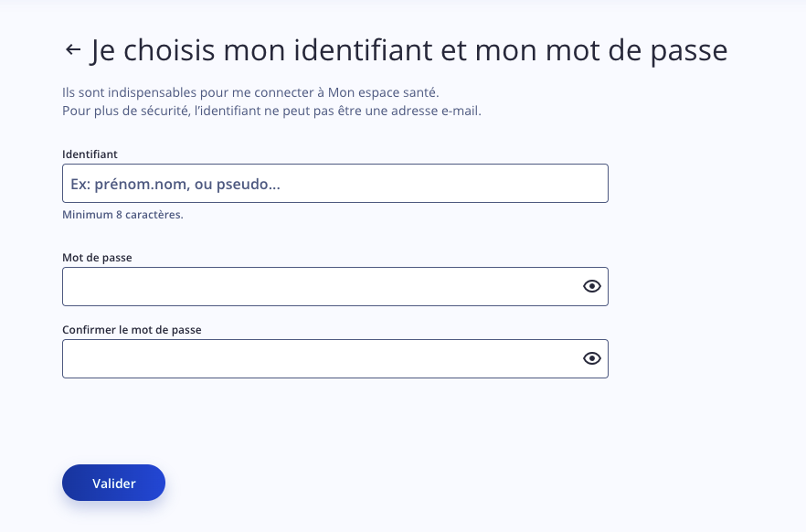
Task: Go back using the left arrow icon
Action: click(x=73, y=49)
